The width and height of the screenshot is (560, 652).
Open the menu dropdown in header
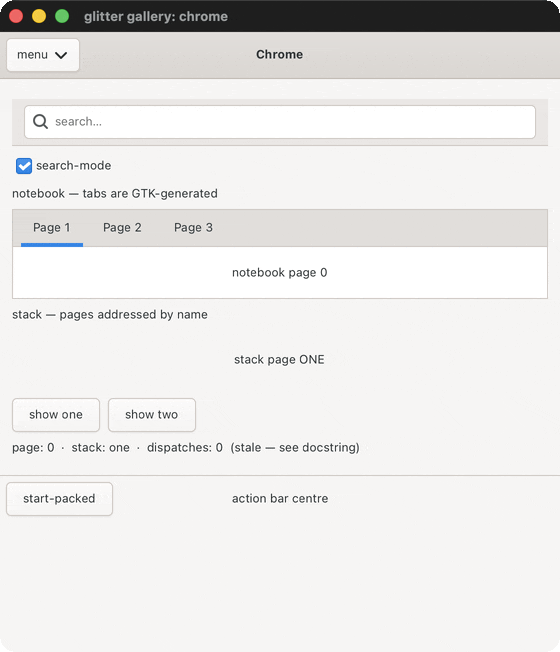tap(43, 55)
